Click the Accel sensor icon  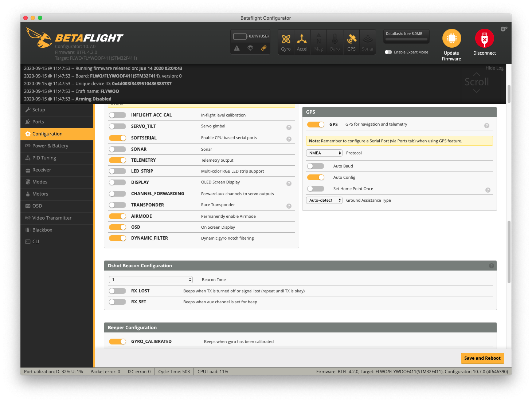302,39
